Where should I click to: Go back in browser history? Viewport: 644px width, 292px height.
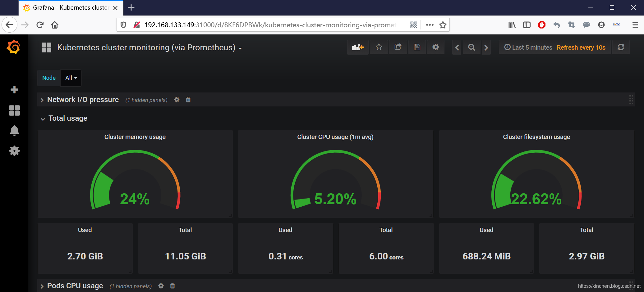[x=9, y=25]
